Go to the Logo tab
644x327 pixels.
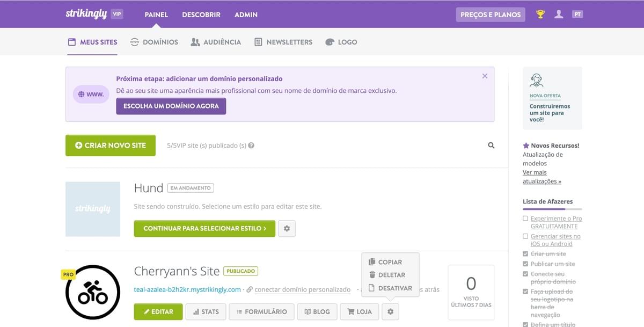[x=341, y=42]
